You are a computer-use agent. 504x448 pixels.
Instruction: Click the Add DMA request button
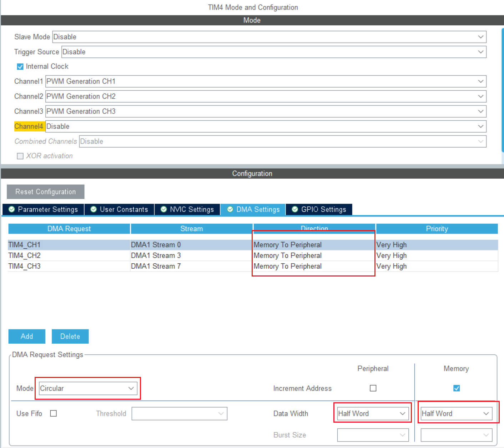click(x=27, y=337)
